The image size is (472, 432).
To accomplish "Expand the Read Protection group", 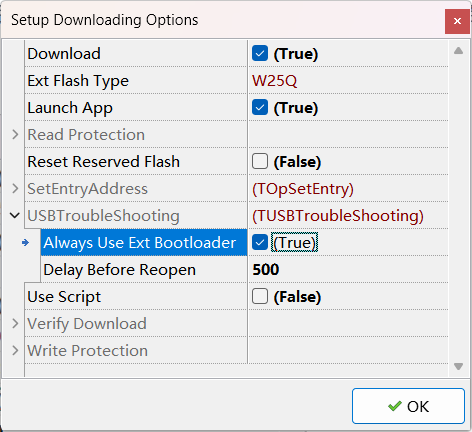I will pos(15,135).
